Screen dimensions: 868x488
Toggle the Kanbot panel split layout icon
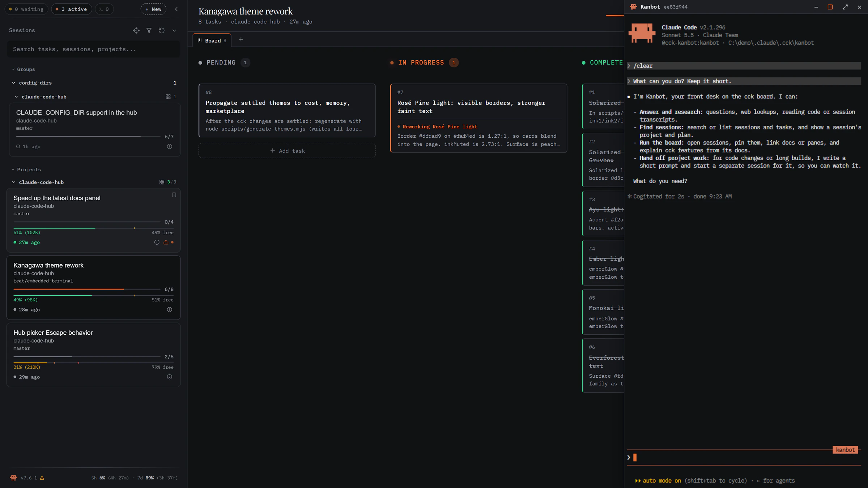[830, 7]
